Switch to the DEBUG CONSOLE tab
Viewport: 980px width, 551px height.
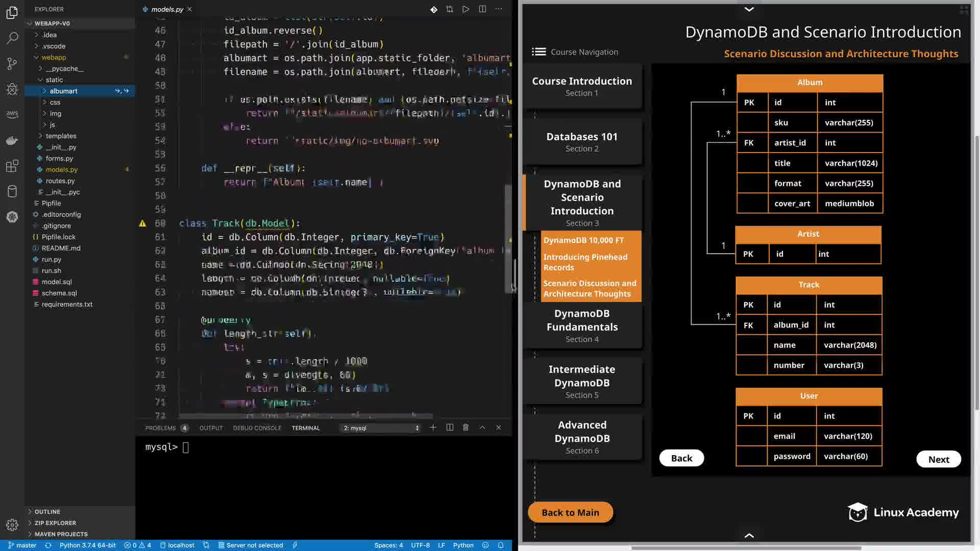257,428
